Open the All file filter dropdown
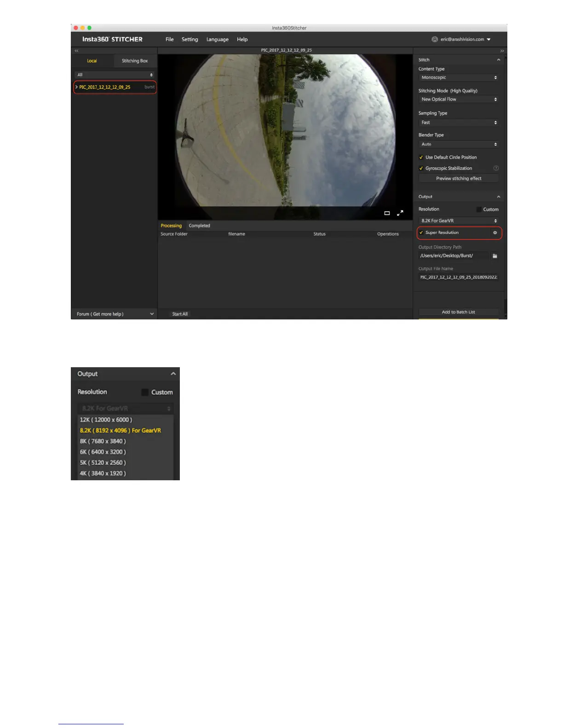 [114, 75]
